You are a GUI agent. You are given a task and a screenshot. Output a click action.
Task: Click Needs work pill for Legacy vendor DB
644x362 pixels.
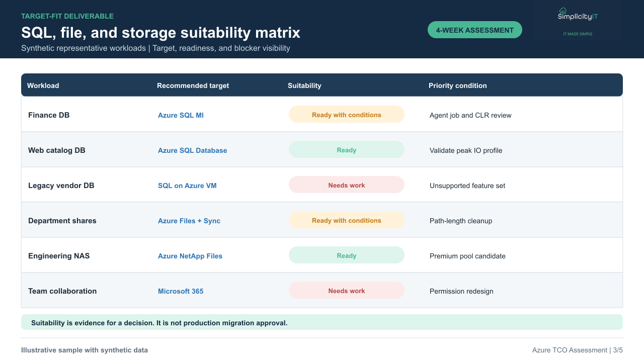tap(347, 185)
